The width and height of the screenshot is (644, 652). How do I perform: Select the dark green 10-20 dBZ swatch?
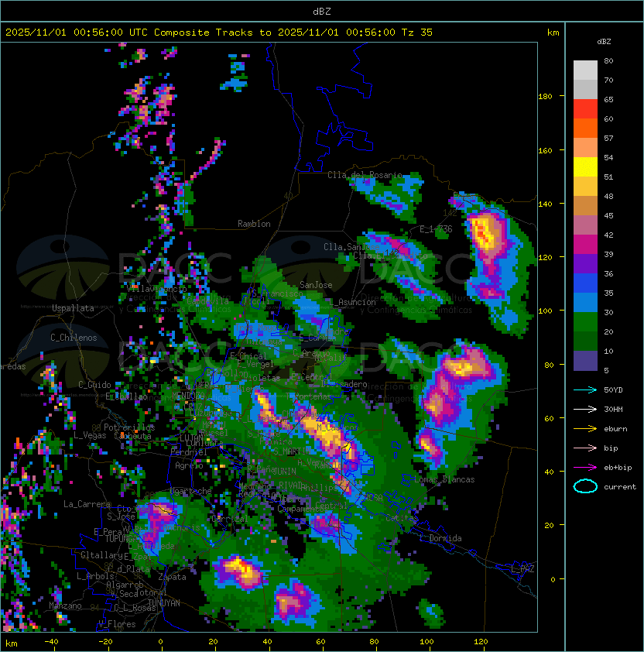click(585, 341)
